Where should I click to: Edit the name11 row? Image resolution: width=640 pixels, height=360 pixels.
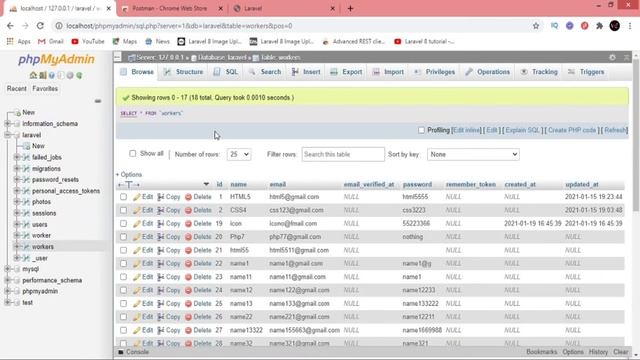click(x=143, y=277)
